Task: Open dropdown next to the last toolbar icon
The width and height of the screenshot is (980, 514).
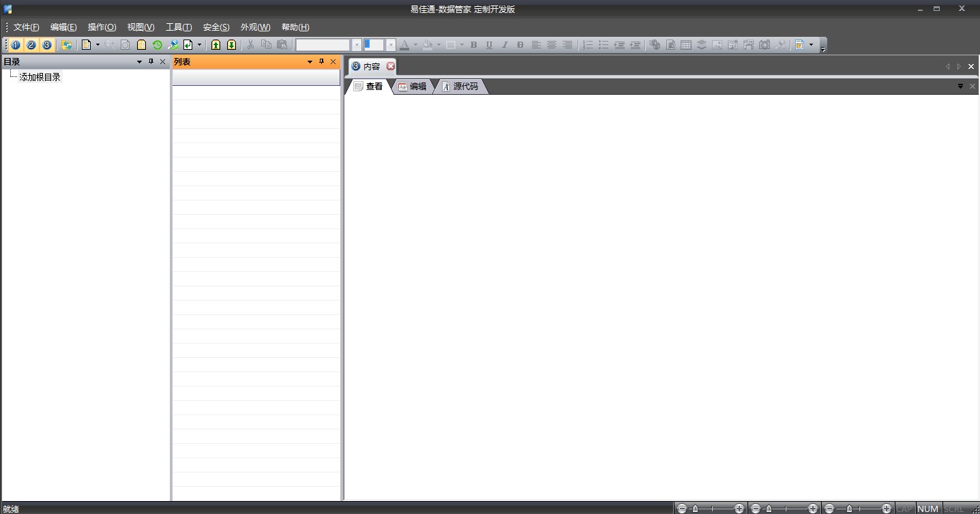Action: (811, 45)
